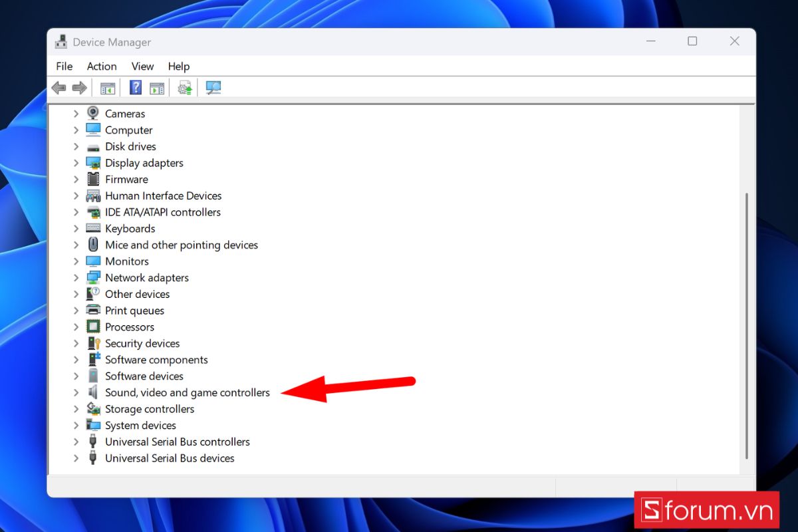Open the View menu

pos(142,66)
